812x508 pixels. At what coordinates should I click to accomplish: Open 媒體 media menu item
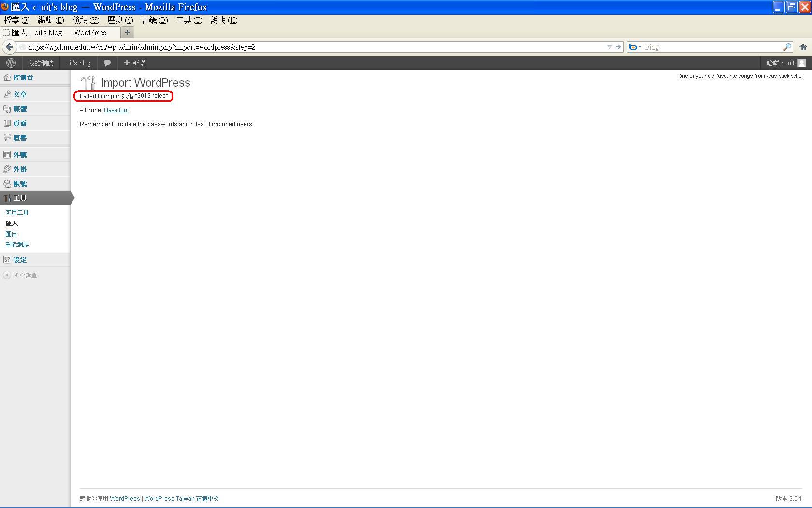pos(20,109)
